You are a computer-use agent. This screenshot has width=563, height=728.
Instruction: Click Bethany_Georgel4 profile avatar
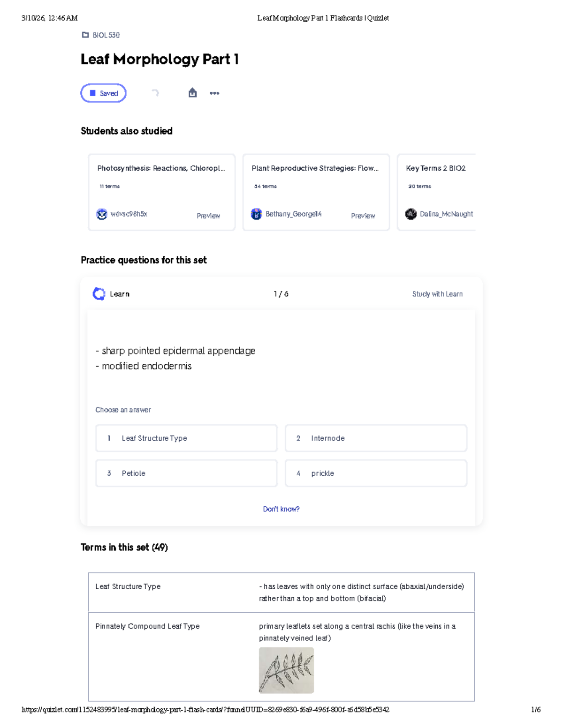tap(256, 214)
